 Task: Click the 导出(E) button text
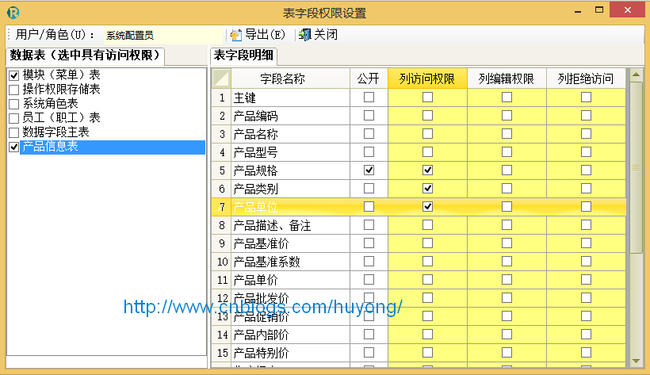(265, 35)
